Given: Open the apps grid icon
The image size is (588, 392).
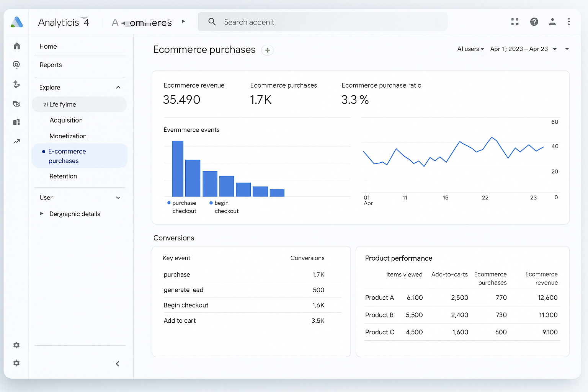Looking at the screenshot, I should (x=515, y=22).
